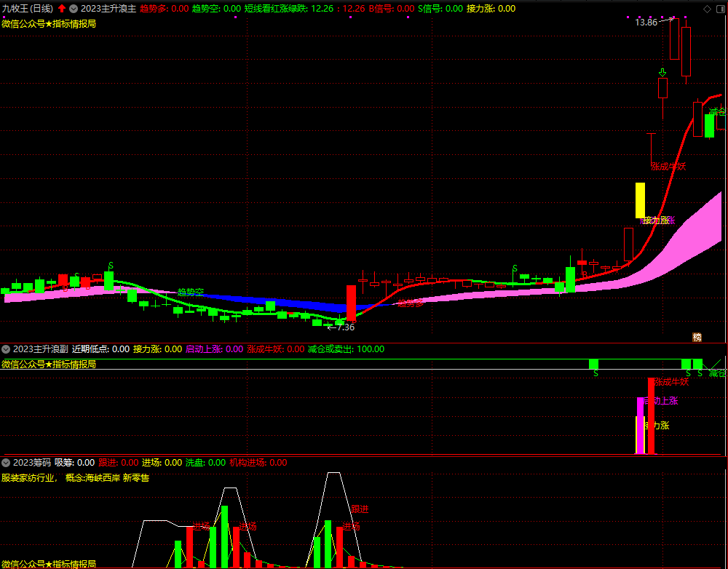Click the tall red 涨成牛妖 bar in sub chart
728x569 pixels.
point(652,416)
